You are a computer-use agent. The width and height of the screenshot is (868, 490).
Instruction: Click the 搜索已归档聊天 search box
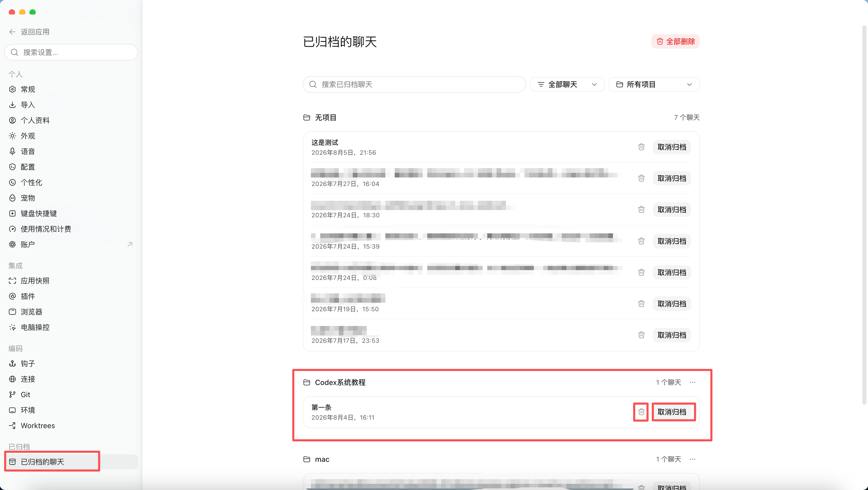[414, 84]
